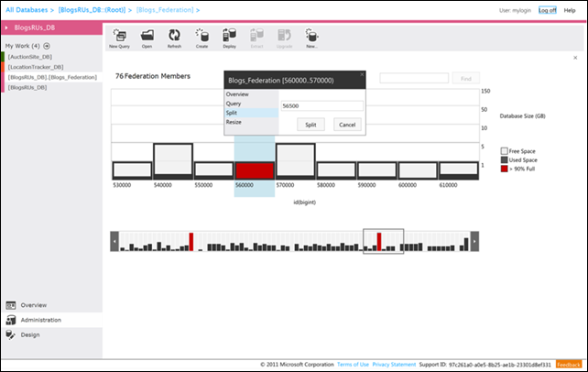Select [BlogsRUs_DB] in My Work list
This screenshot has height=372, width=588.
pos(27,87)
